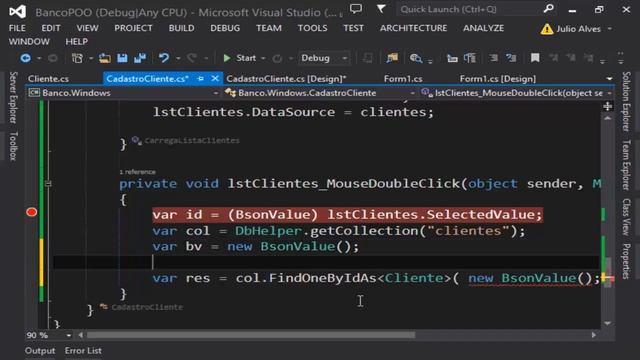Open the EDIT menu
This screenshot has height=360, width=640.
[51, 28]
